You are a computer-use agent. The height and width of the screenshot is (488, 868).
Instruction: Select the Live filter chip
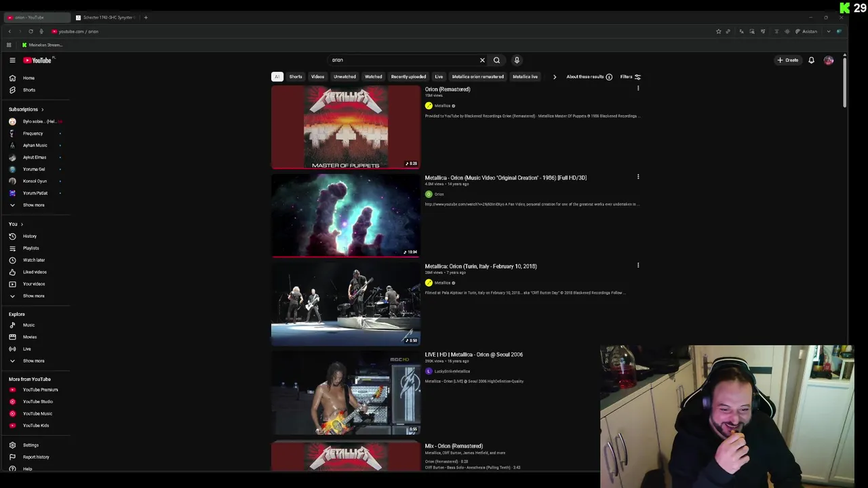point(439,77)
